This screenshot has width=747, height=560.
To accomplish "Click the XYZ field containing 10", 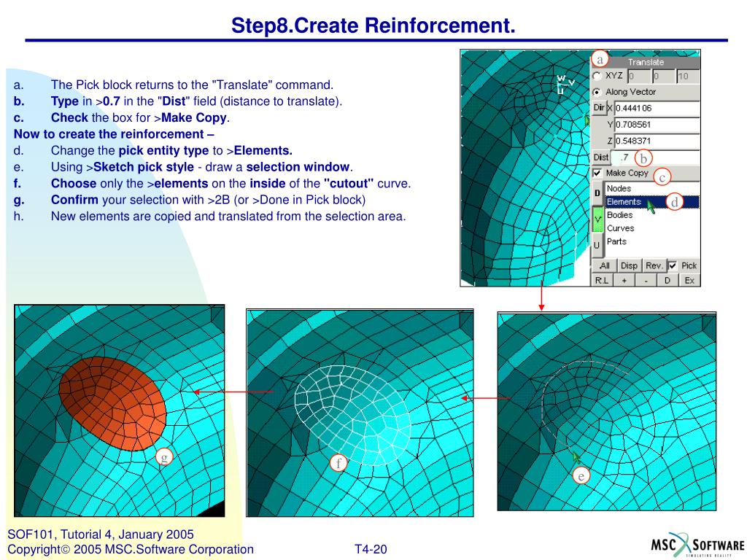I will click(x=687, y=76).
